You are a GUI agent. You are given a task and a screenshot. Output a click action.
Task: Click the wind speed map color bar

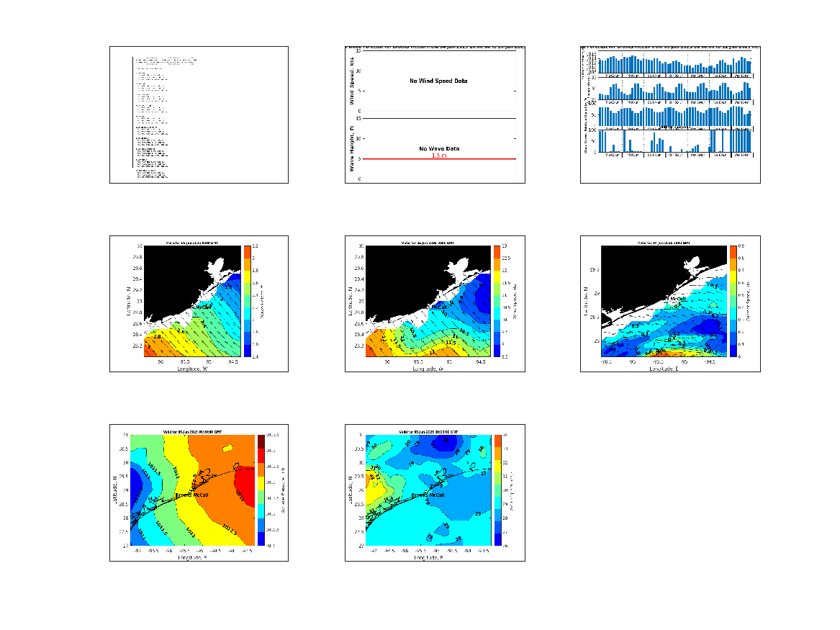(497, 301)
